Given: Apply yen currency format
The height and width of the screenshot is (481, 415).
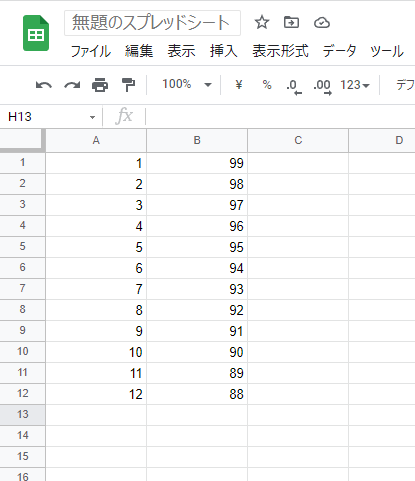Looking at the screenshot, I should (x=239, y=85).
